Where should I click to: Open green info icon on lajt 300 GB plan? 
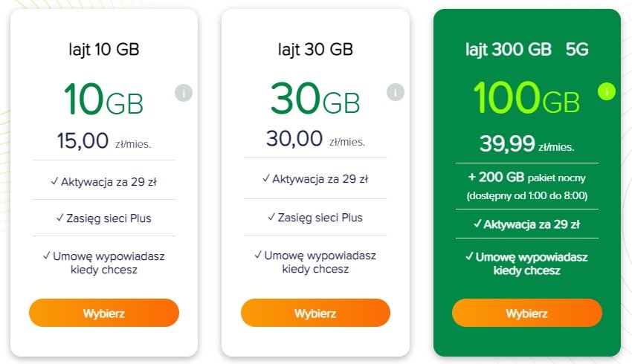pos(606,91)
